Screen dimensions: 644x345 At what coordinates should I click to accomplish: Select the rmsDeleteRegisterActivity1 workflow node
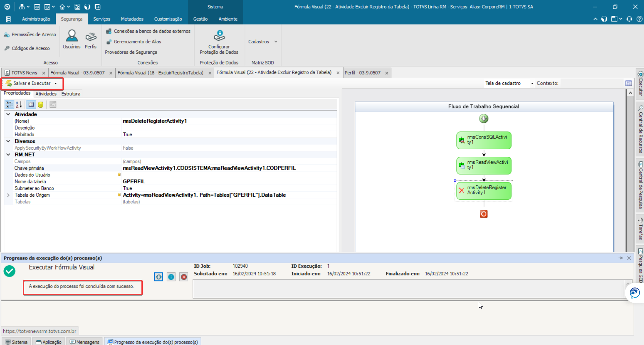pyautogui.click(x=484, y=191)
